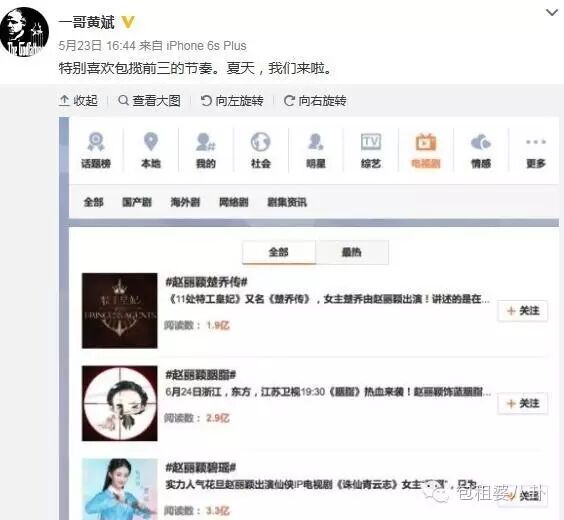The height and width of the screenshot is (520, 564).
Task: Open the 电视剧 category icon
Action: (426, 150)
